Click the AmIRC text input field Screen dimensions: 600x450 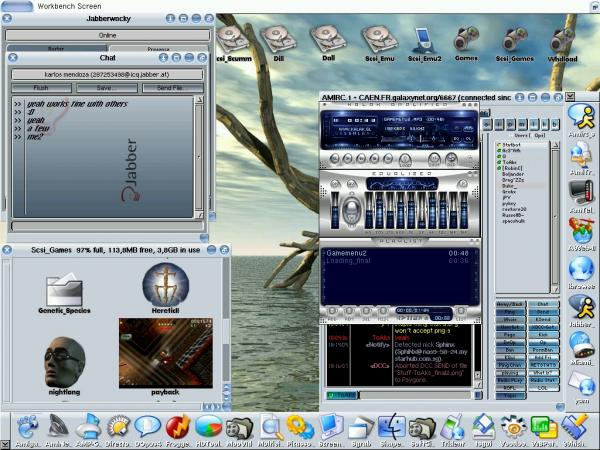pos(416,395)
